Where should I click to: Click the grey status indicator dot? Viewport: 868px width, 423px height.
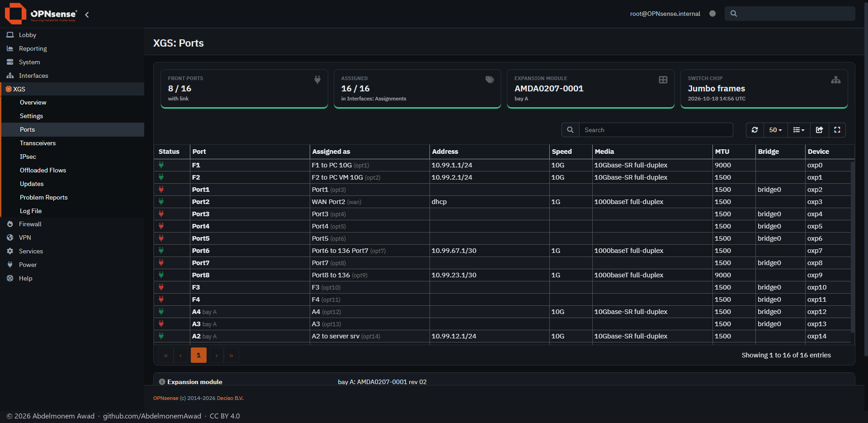pyautogui.click(x=712, y=14)
